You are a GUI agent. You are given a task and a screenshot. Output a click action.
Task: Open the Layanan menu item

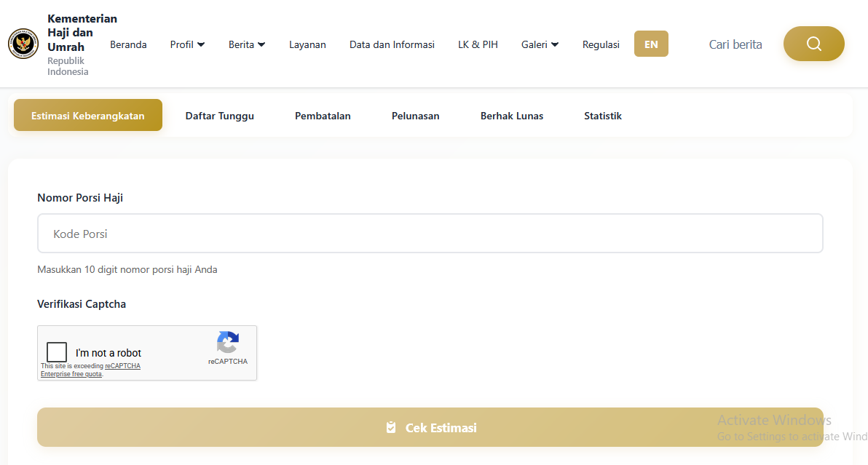(x=307, y=44)
